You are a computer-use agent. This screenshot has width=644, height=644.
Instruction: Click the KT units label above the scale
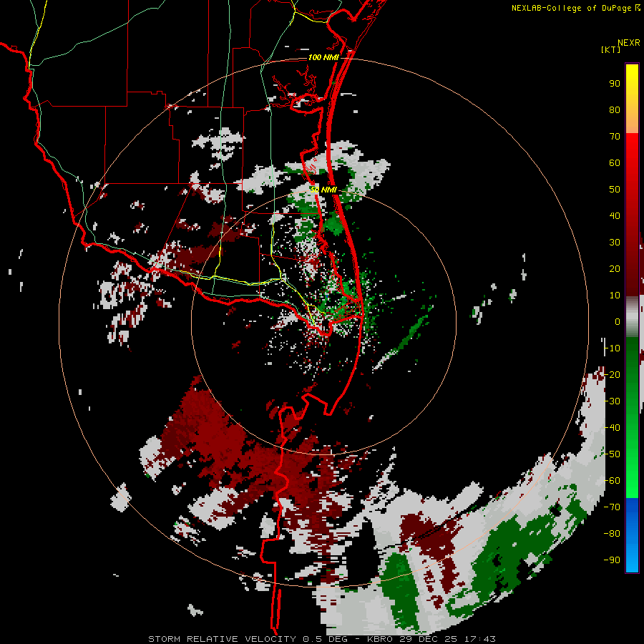[x=611, y=49]
